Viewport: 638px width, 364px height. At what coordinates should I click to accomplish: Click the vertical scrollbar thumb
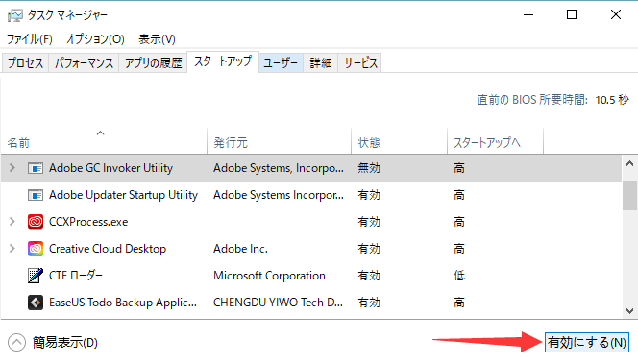coord(630,195)
